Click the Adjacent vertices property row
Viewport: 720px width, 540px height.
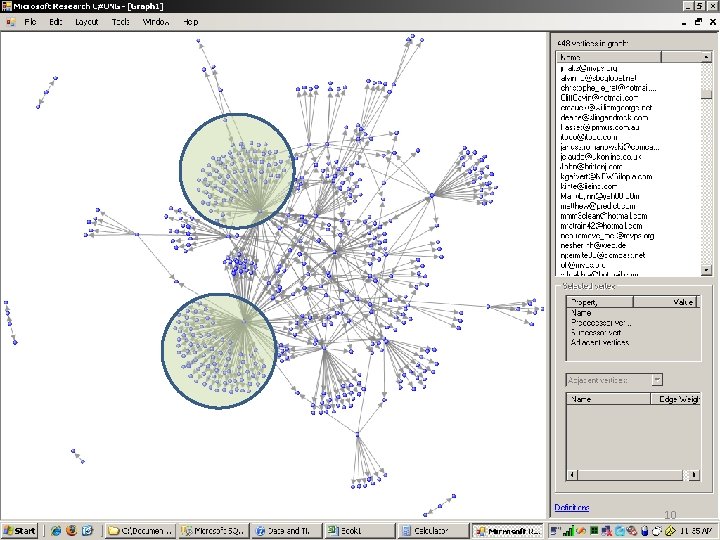point(600,343)
